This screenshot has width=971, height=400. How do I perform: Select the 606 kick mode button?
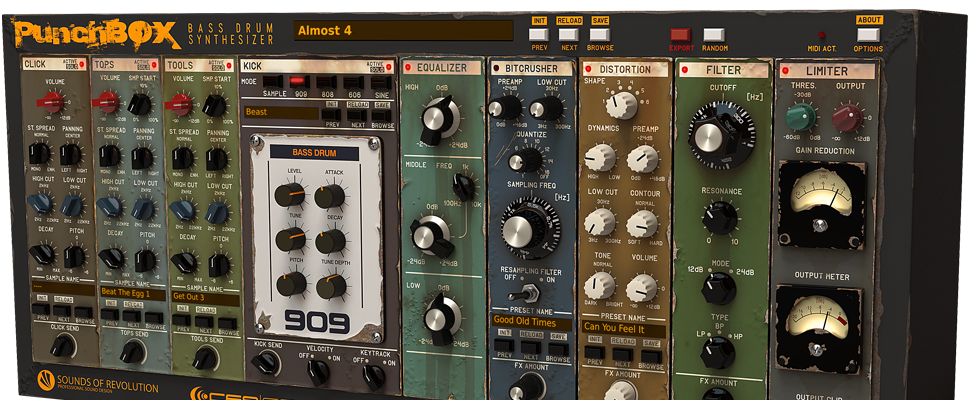pos(354,82)
